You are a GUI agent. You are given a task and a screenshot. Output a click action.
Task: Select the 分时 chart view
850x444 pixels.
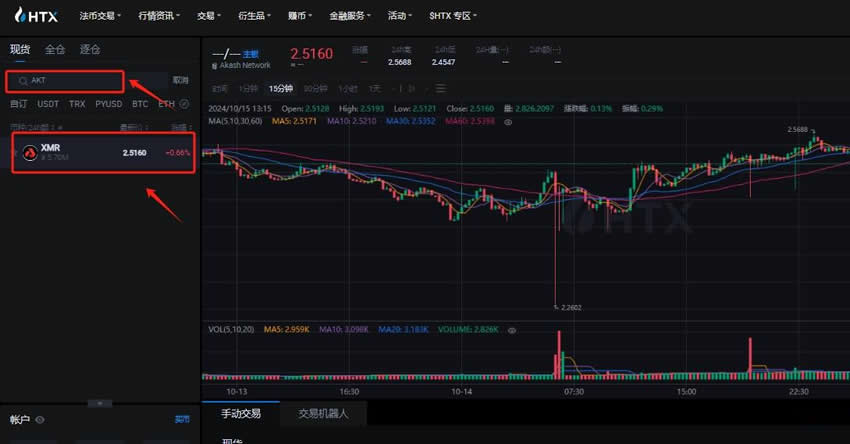tap(220, 88)
